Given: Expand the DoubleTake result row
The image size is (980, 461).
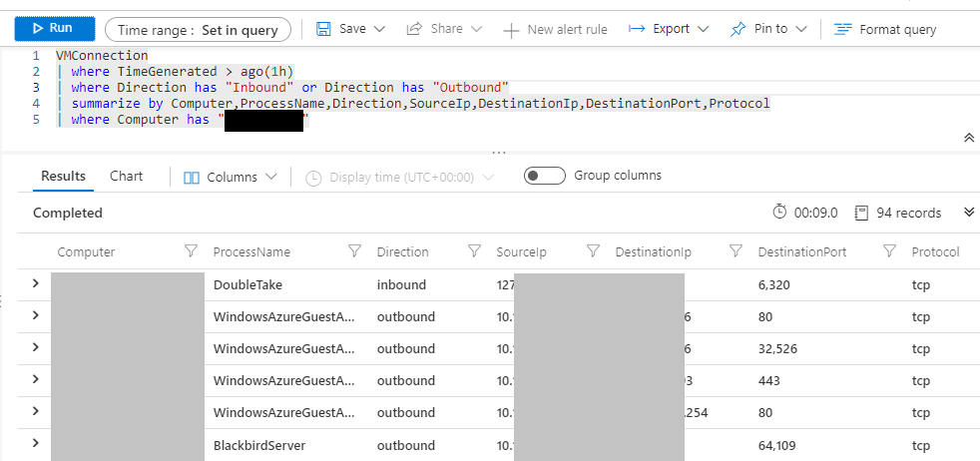Looking at the screenshot, I should click(x=36, y=284).
